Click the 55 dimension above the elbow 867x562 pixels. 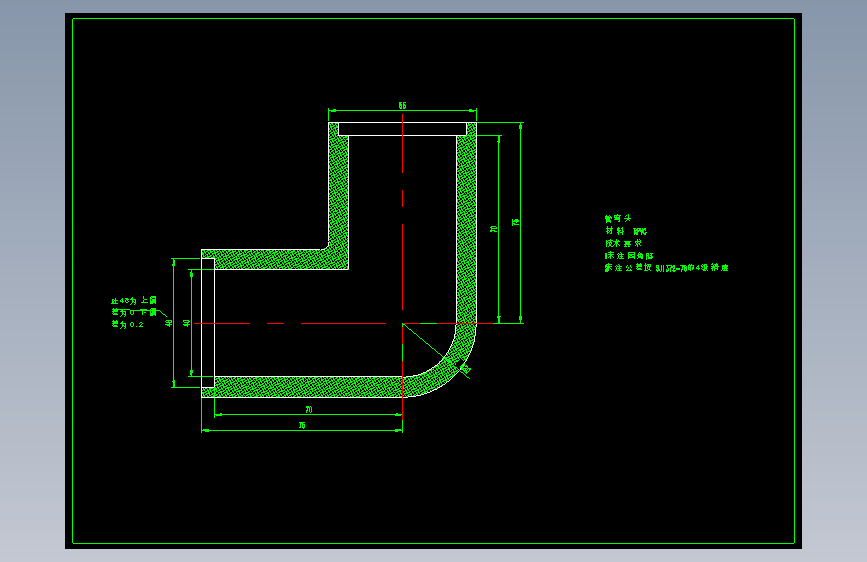[x=403, y=105]
